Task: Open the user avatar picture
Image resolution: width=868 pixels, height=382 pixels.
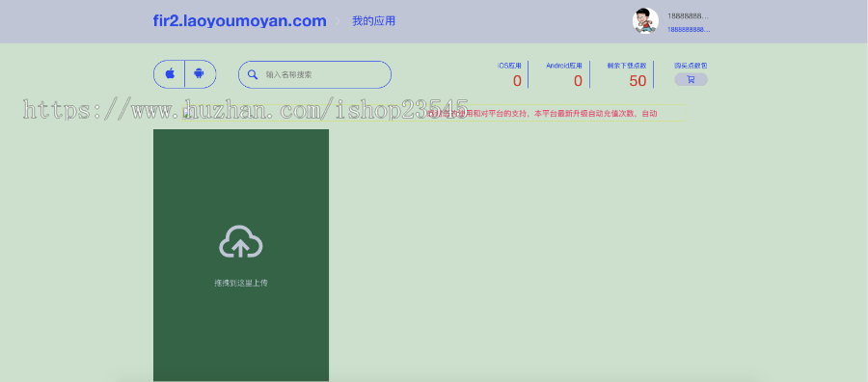Action: tap(645, 21)
